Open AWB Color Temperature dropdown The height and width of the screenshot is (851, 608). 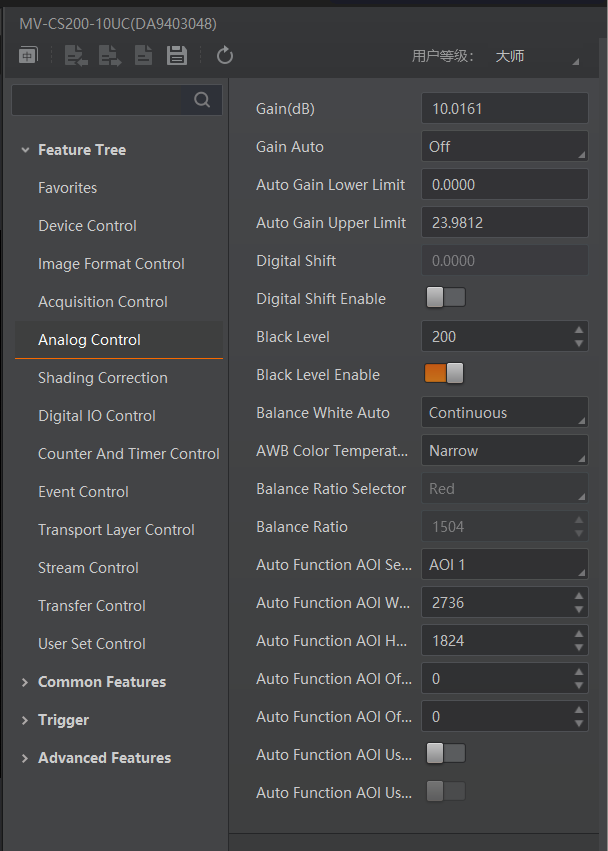505,450
